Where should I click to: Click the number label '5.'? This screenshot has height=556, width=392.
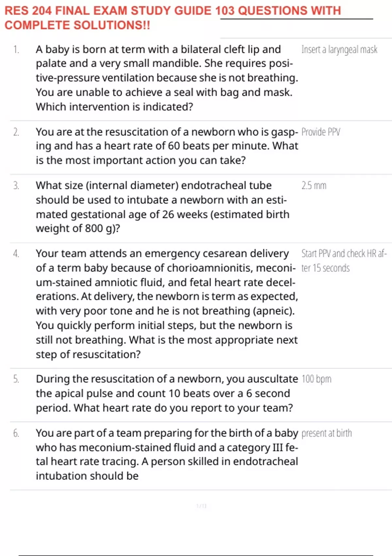coord(16,379)
